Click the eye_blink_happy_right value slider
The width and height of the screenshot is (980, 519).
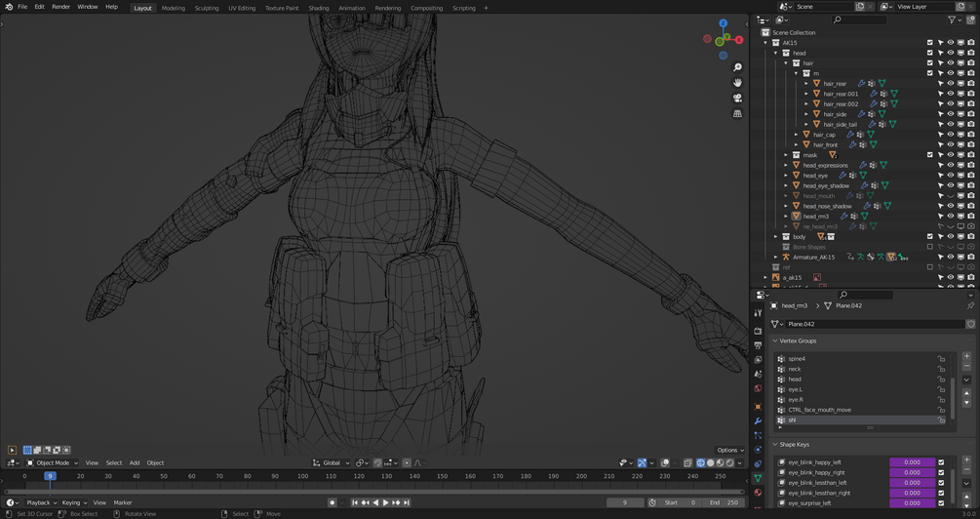click(x=912, y=473)
